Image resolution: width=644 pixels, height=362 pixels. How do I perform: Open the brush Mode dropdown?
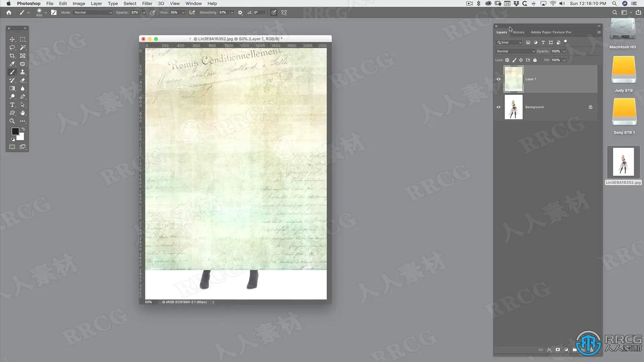coord(93,12)
